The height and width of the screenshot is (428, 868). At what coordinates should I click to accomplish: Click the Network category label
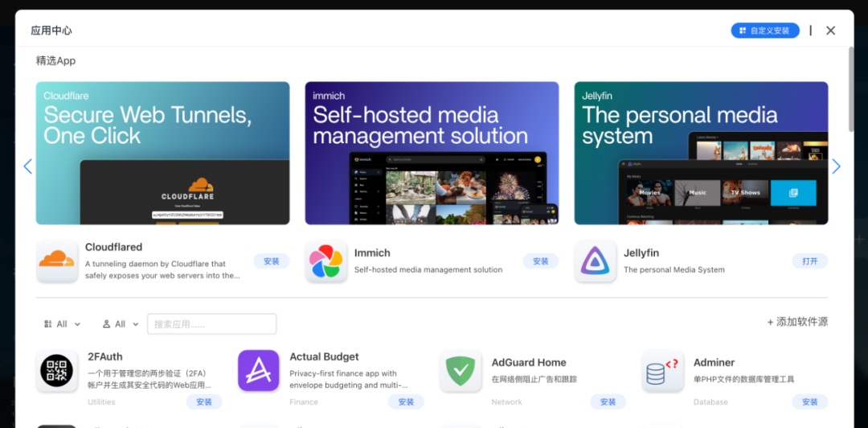click(506, 402)
